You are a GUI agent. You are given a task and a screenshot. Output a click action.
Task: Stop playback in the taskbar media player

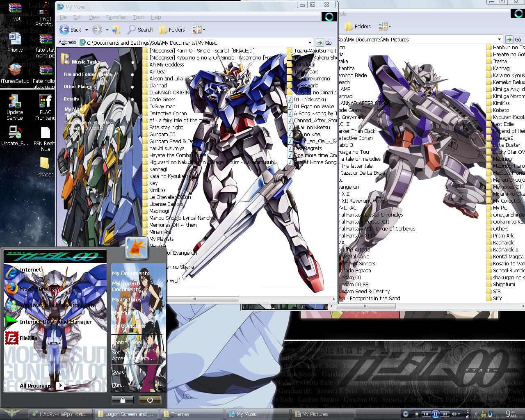point(417,414)
